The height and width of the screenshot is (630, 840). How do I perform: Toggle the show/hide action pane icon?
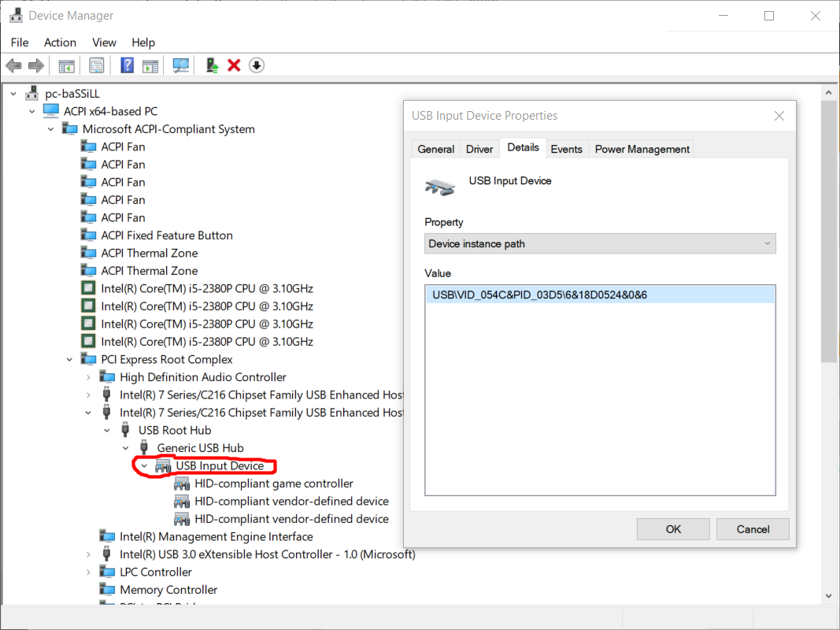click(x=150, y=66)
